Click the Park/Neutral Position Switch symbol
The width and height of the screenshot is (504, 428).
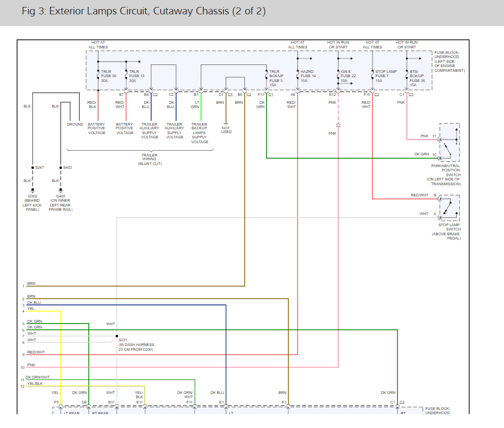pyautogui.click(x=449, y=142)
